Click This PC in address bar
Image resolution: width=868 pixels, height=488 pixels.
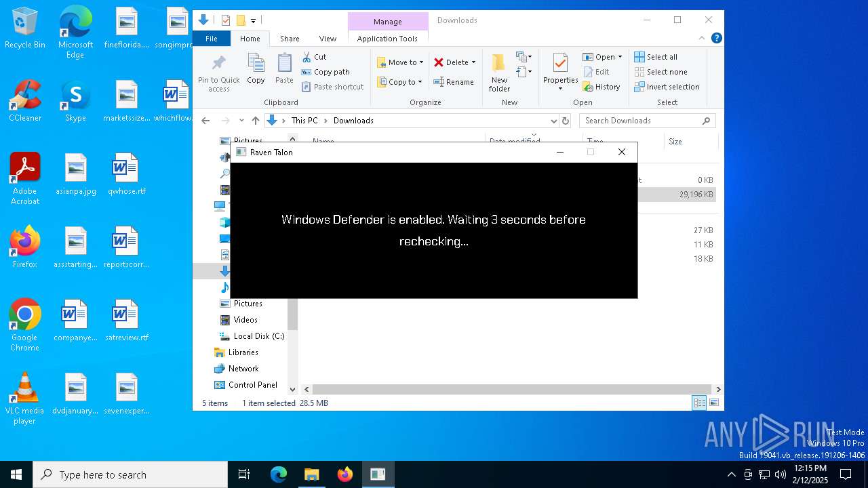pyautogui.click(x=304, y=121)
